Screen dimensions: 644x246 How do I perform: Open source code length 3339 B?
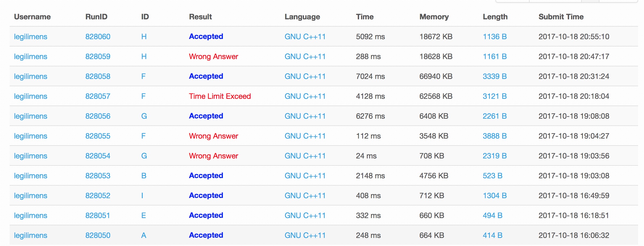494,76
